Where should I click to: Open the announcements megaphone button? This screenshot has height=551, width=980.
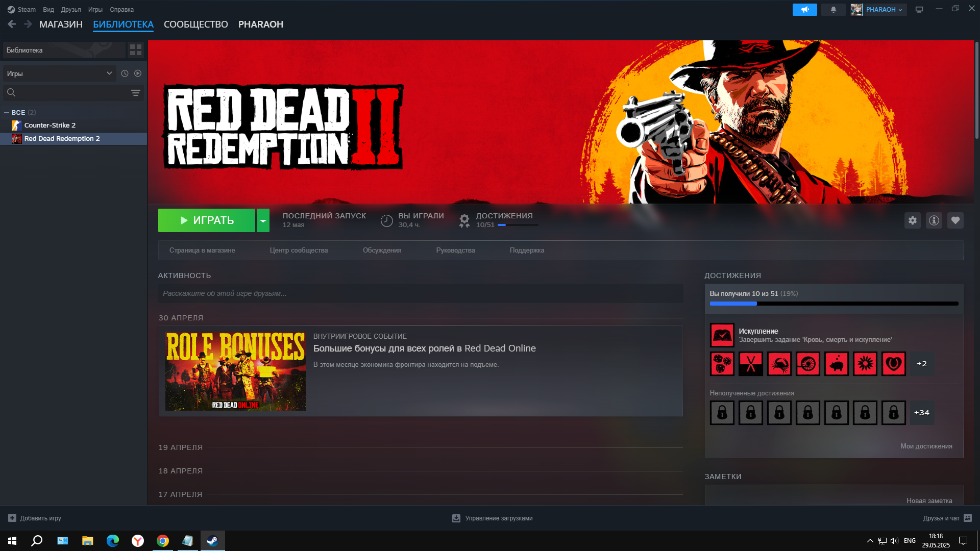(x=804, y=10)
